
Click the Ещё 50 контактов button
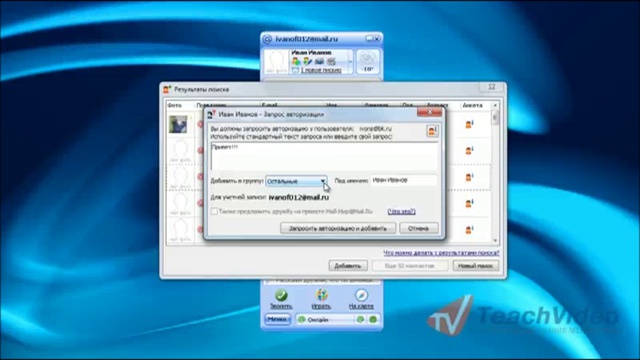click(409, 266)
